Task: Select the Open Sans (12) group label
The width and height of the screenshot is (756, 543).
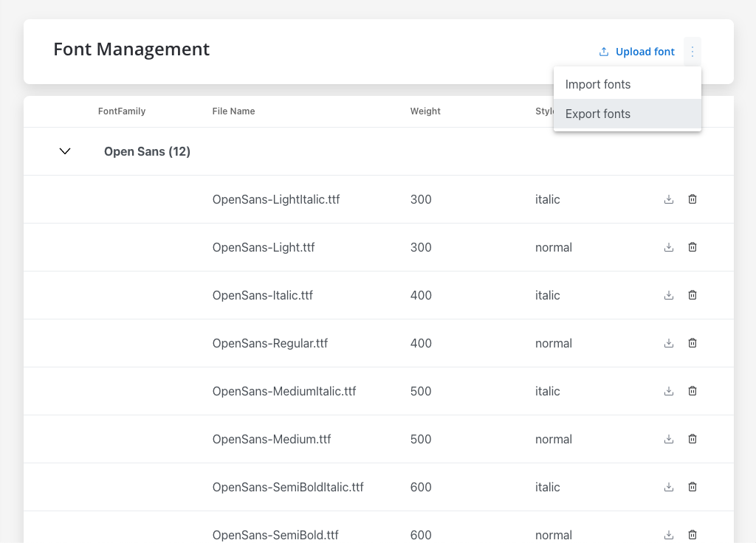Action: pyautogui.click(x=147, y=151)
